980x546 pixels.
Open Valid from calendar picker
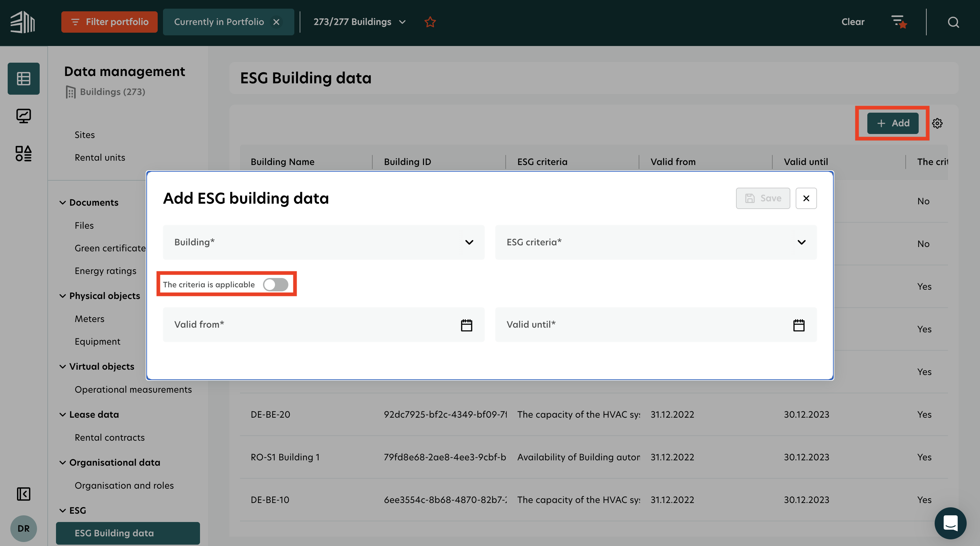(466, 325)
